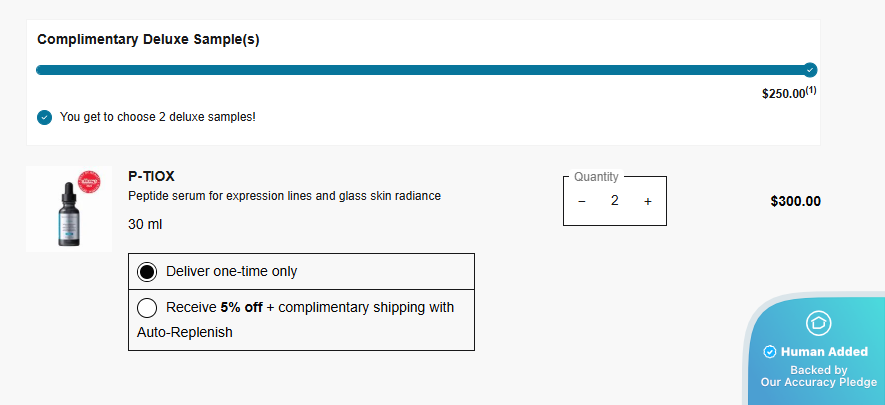This screenshot has height=405, width=885.
Task: Click the deluxe sample progress bar
Action: coord(420,70)
